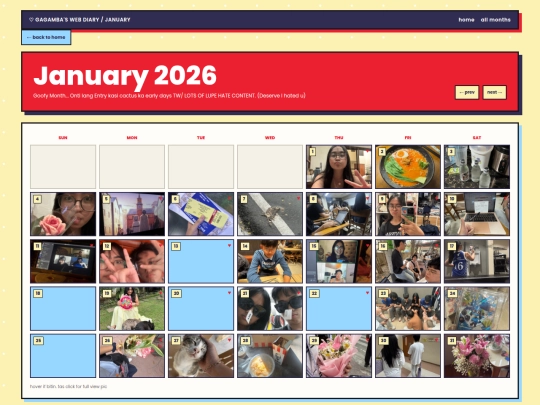
Task: Open January 28 food box photo
Action: click(270, 356)
